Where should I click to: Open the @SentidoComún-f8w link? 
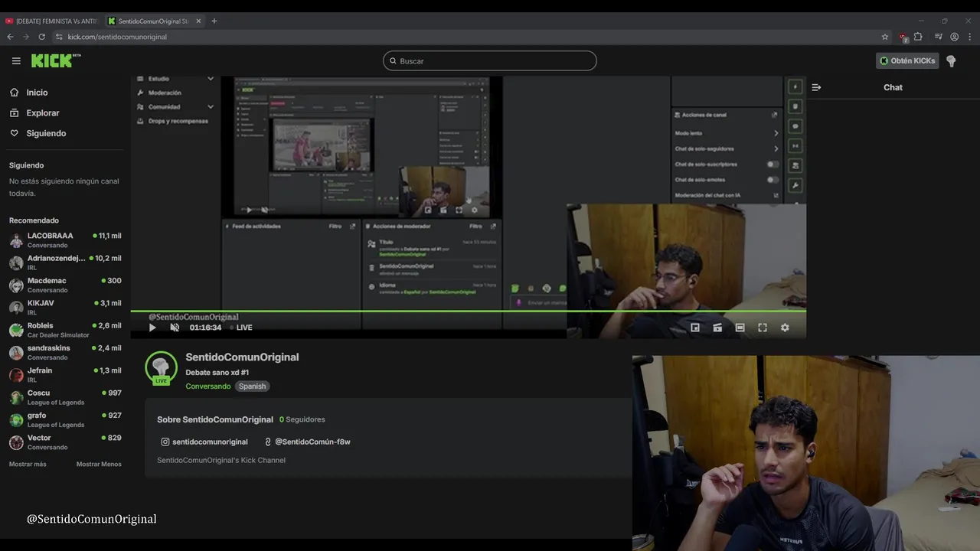(x=307, y=442)
